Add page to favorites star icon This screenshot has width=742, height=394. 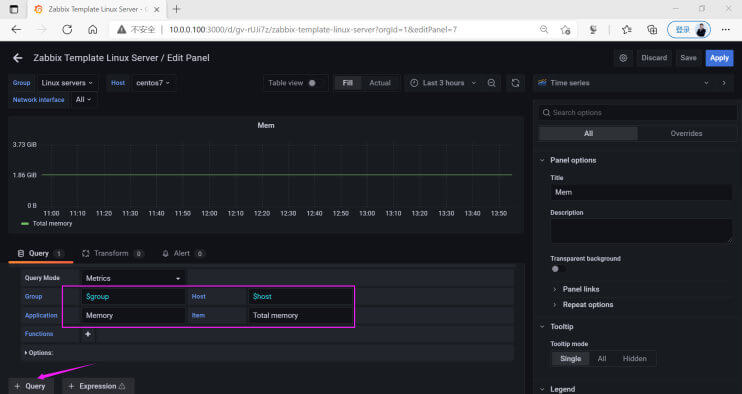[565, 29]
